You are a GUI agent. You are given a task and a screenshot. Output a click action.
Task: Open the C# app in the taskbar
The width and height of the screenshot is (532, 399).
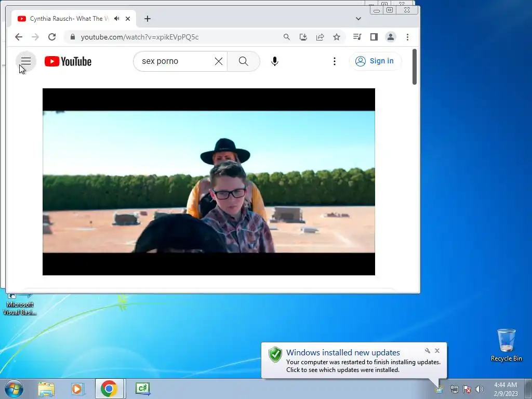pos(142,389)
